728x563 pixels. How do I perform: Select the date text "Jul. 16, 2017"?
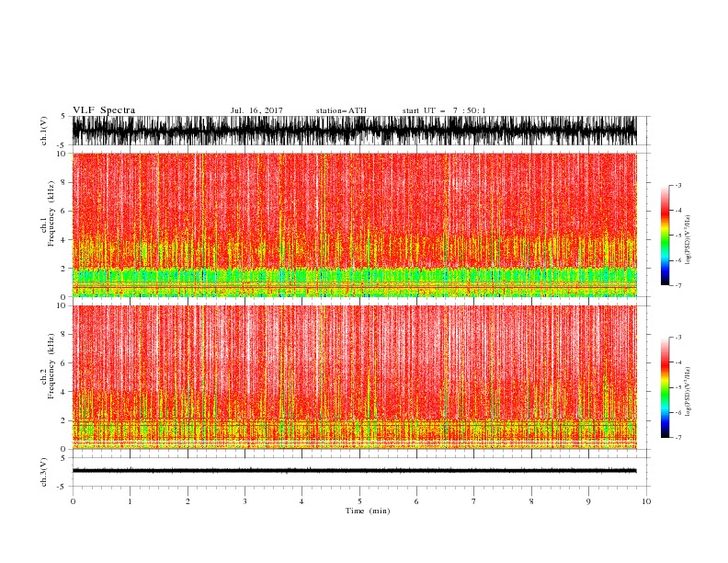click(x=256, y=110)
